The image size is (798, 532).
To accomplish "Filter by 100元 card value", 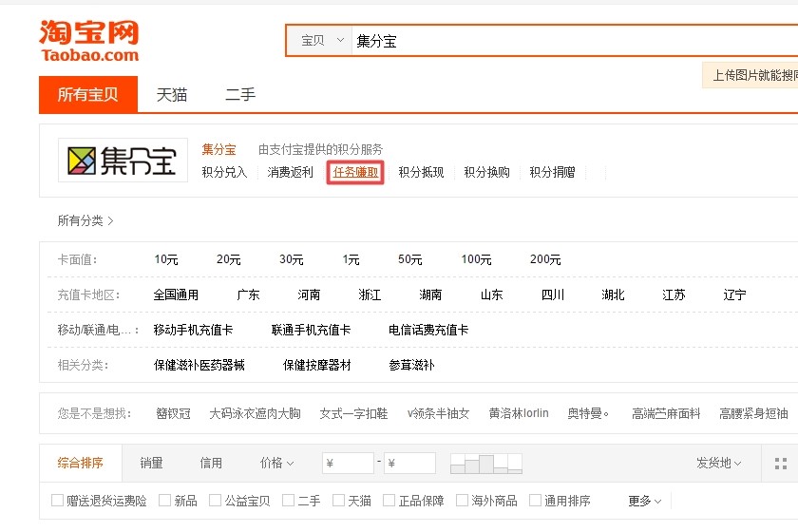I will [x=476, y=259].
